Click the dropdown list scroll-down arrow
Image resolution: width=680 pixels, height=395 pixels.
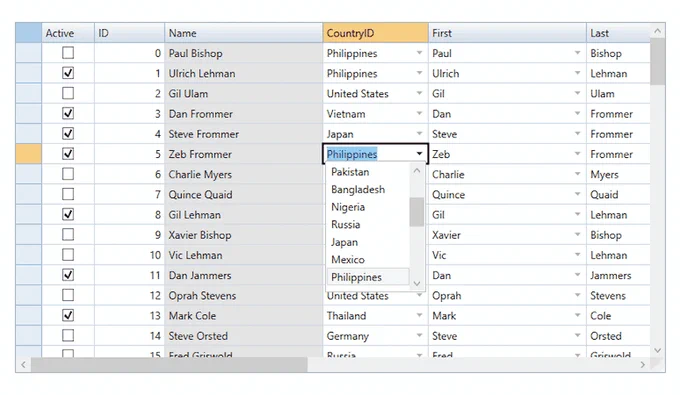(x=416, y=284)
